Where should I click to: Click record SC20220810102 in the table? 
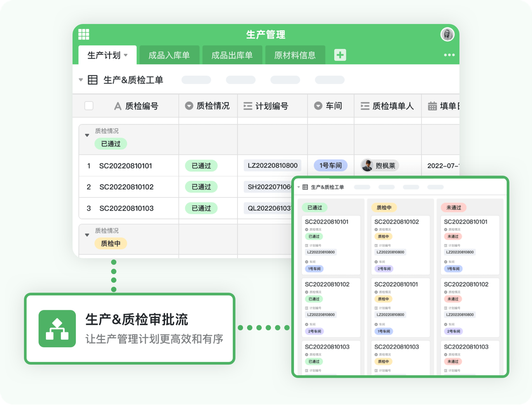(x=126, y=187)
